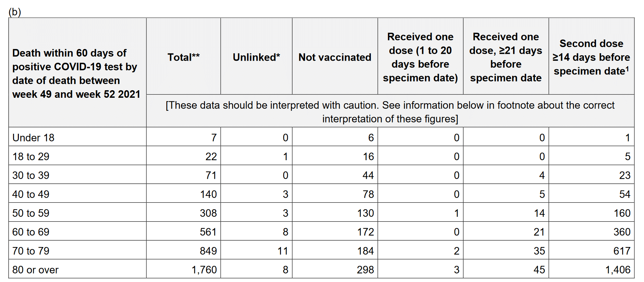Viewport: 644px width, 282px height.
Task: Select the "Unlinked*" column header
Action: [256, 57]
